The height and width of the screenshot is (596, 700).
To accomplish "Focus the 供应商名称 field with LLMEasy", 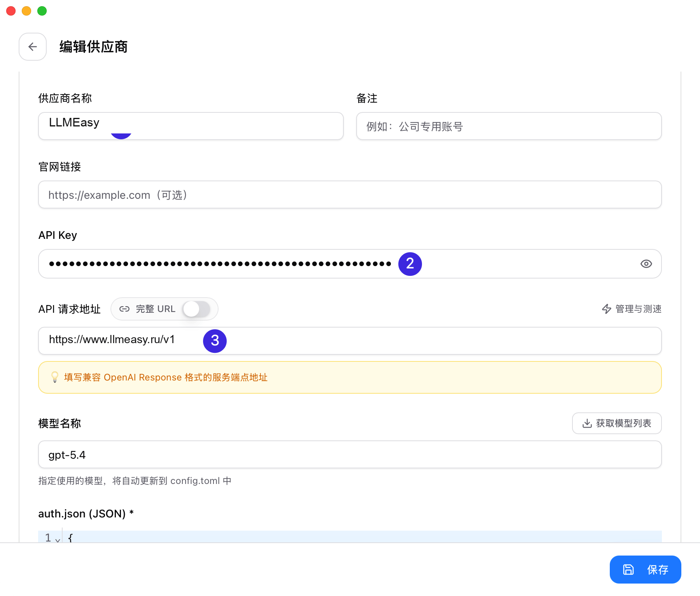I will [x=191, y=126].
